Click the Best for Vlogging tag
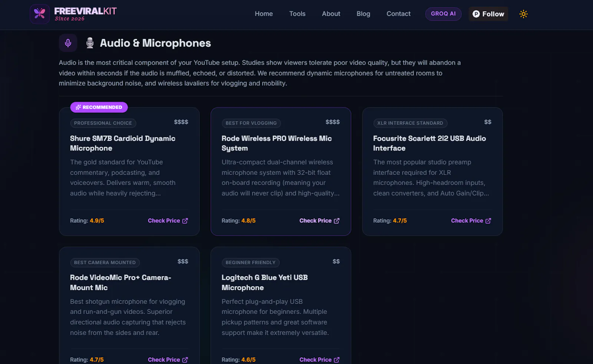This screenshot has height=364, width=593. pos(251,123)
